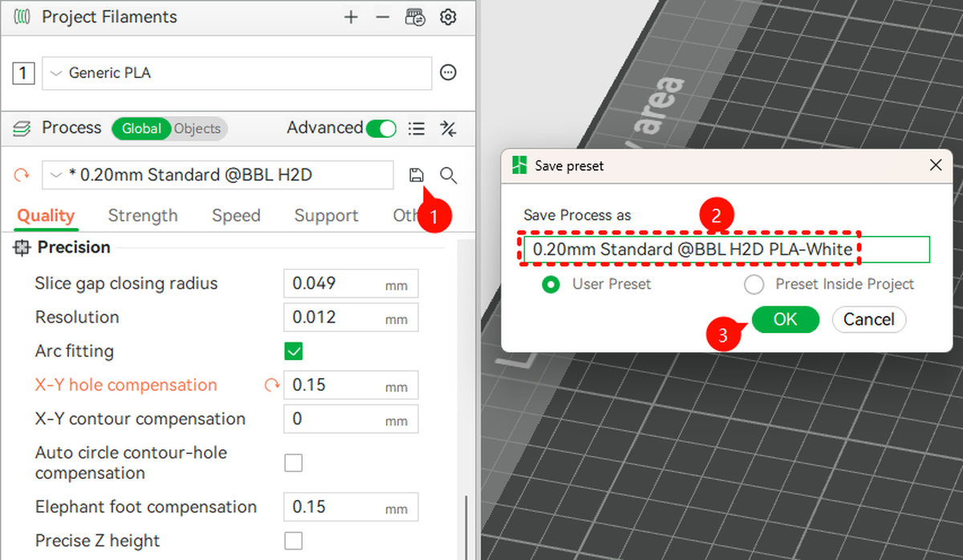Select the Preset Inside Project radio button
The width and height of the screenshot is (963, 560).
[x=754, y=284]
